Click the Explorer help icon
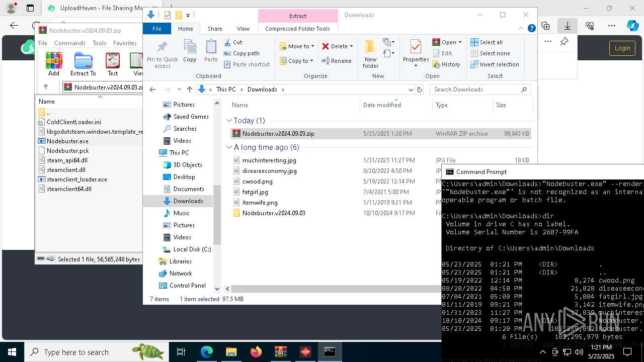The height and width of the screenshot is (362, 644). tap(531, 29)
